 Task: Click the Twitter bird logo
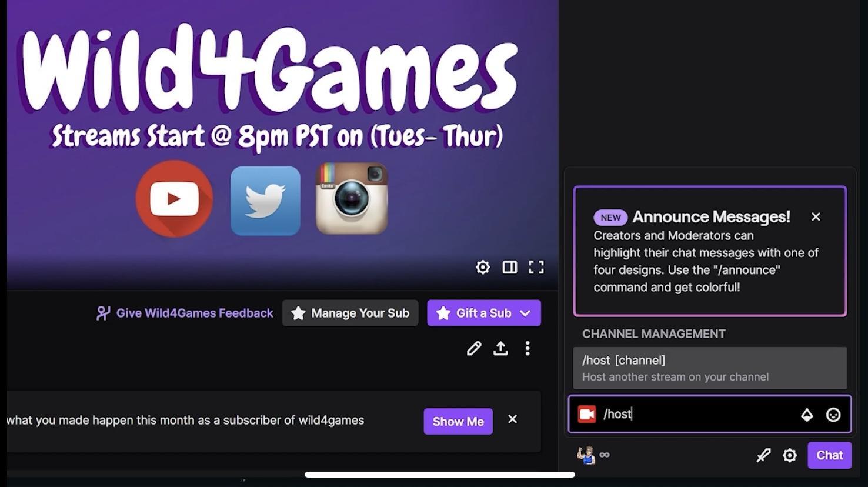pyautogui.click(x=265, y=201)
